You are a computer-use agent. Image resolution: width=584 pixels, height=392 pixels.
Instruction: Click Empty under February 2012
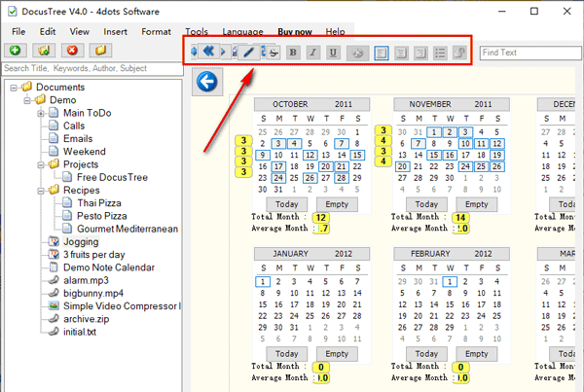(x=476, y=354)
